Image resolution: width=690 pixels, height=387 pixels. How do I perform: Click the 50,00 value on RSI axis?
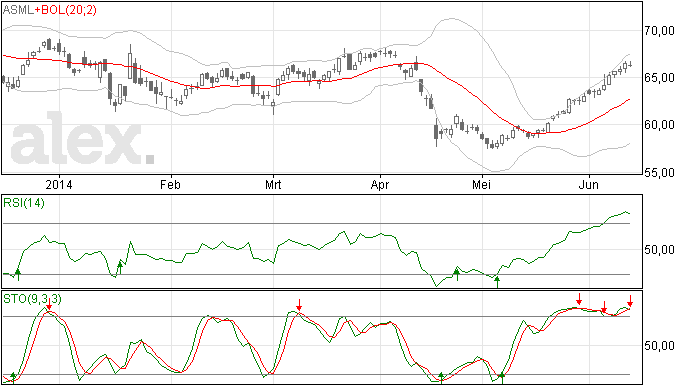659,250
